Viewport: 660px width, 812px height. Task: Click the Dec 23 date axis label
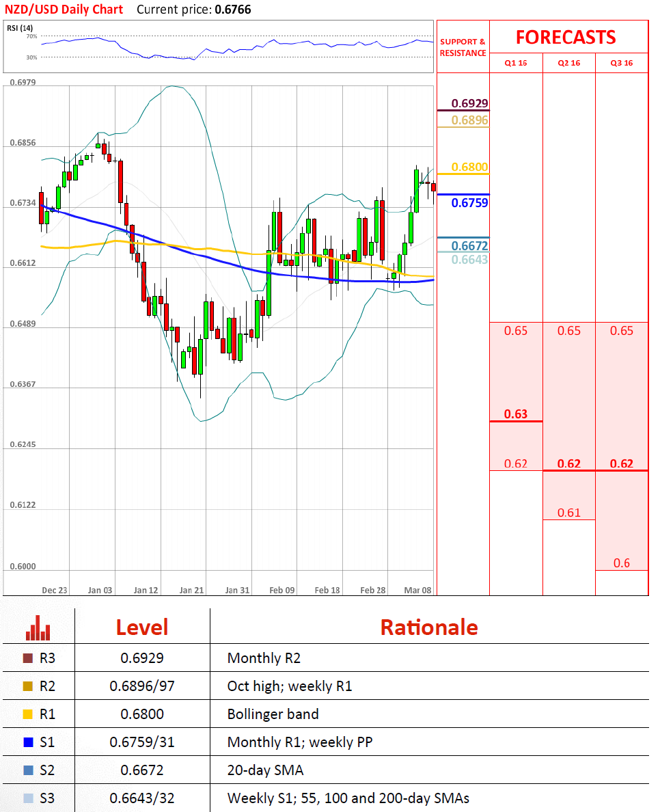[x=55, y=590]
